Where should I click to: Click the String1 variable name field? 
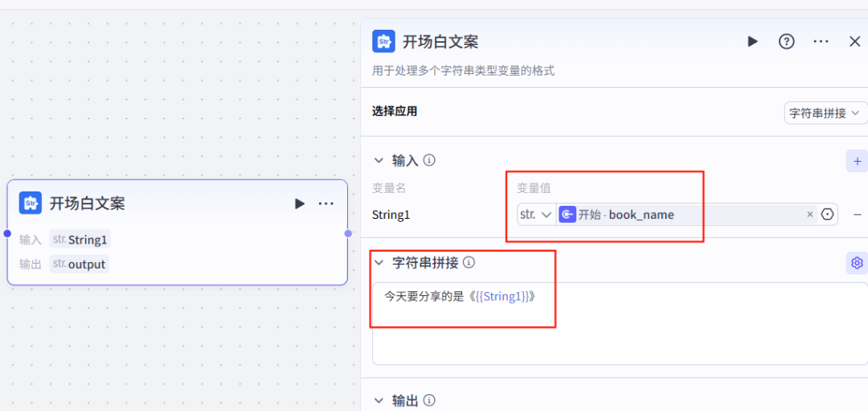[391, 215]
